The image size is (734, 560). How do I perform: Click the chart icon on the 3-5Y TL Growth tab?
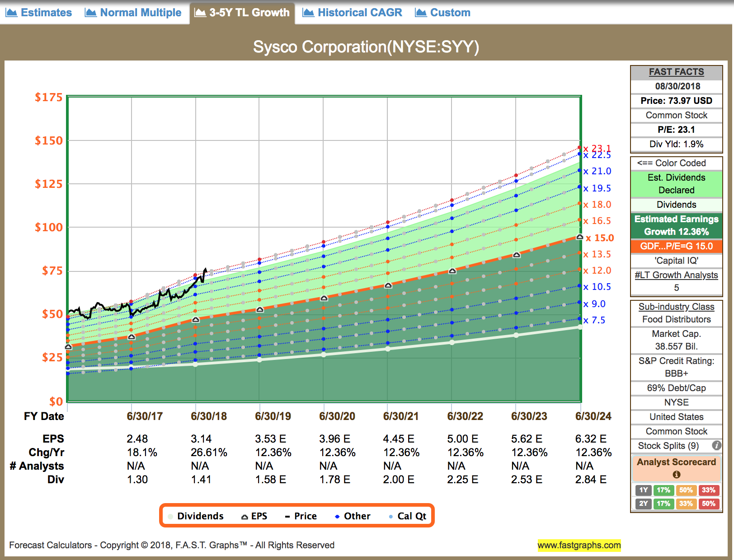pos(201,12)
